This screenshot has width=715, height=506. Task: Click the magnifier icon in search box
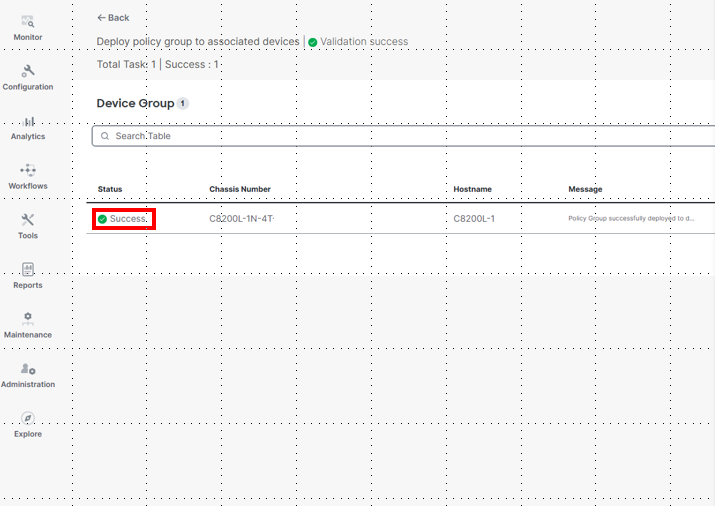tap(104, 136)
